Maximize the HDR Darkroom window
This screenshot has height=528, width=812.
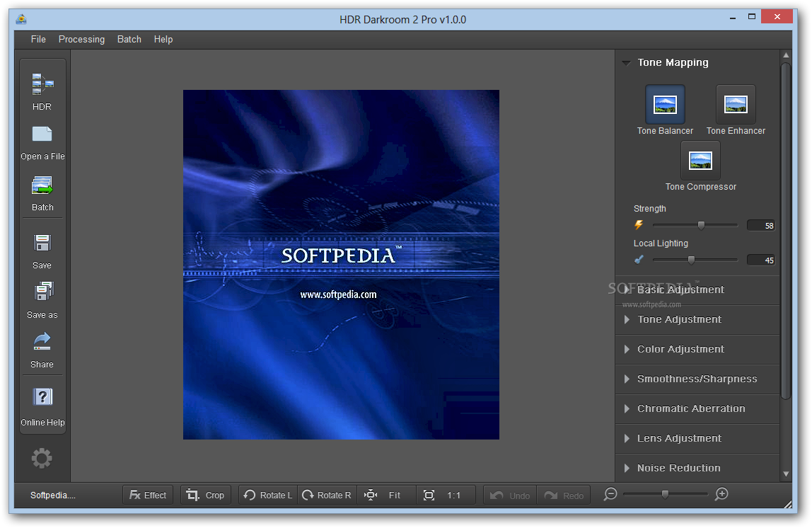(x=752, y=17)
